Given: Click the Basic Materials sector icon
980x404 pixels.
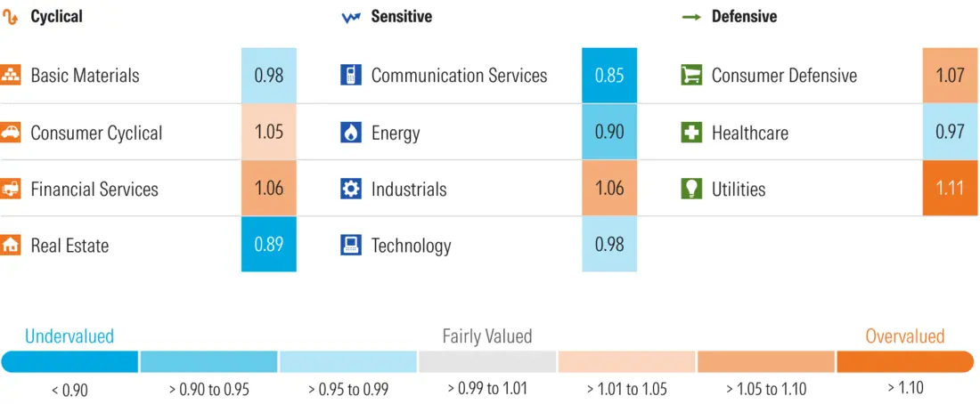Looking at the screenshot, I should click(11, 76).
